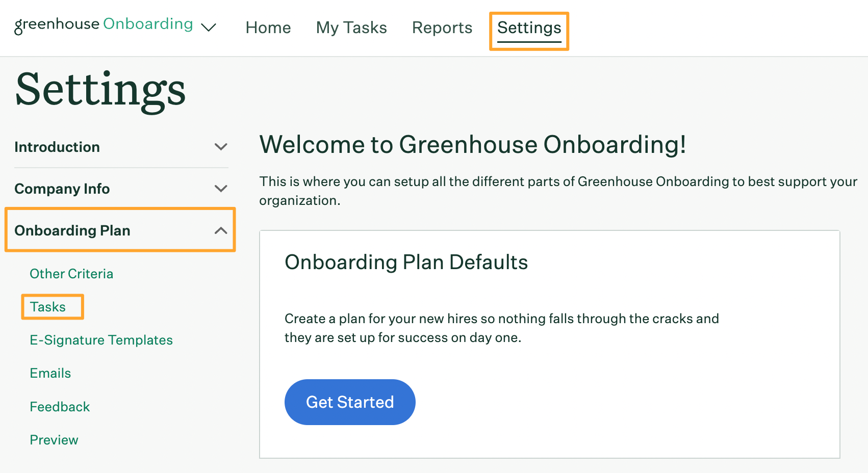This screenshot has width=868, height=473.
Task: Click the greenhouse Onboarding logo
Action: [104, 25]
